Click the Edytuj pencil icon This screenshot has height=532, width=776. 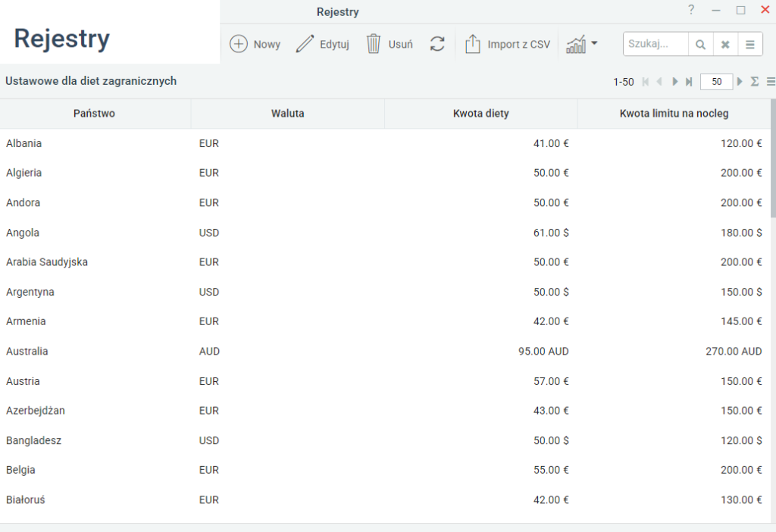[305, 44]
